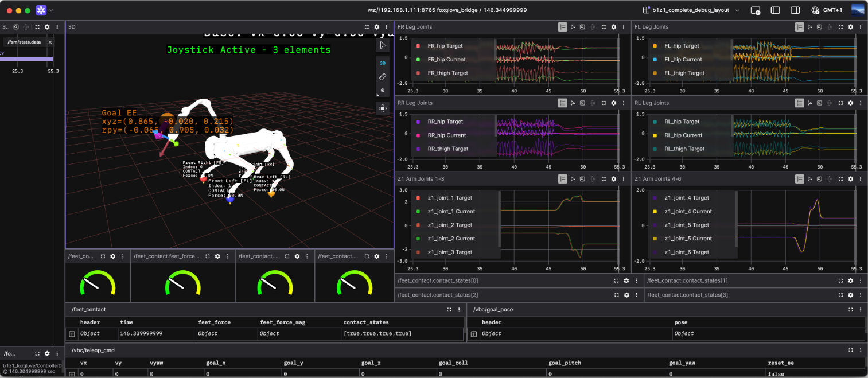The height and width of the screenshot is (378, 868).
Task: Open settings of the 3D panel
Action: (376, 27)
